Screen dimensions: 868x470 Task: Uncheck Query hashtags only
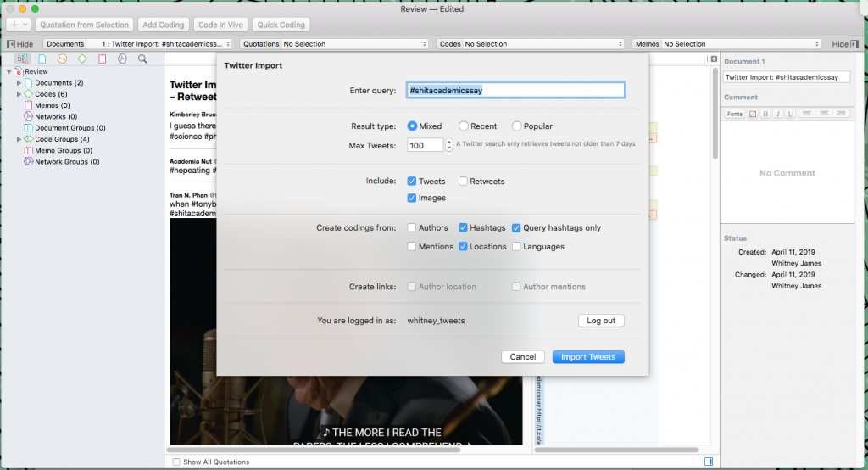[516, 228]
